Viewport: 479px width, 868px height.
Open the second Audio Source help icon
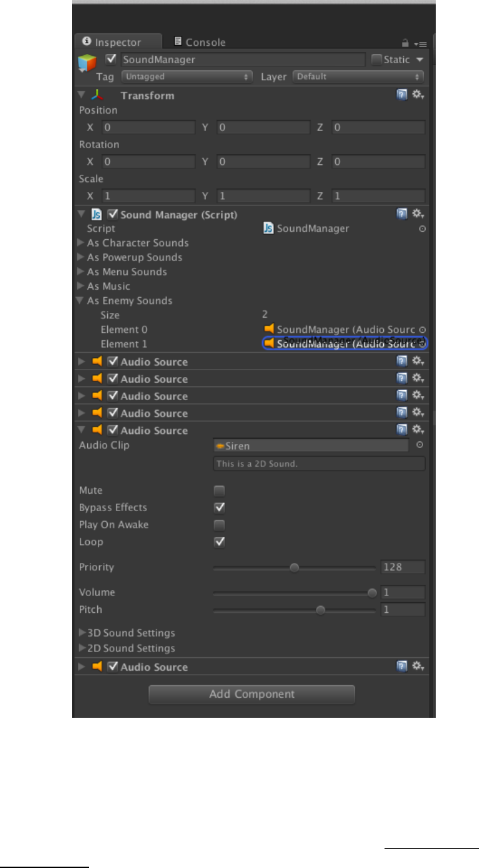click(x=402, y=378)
